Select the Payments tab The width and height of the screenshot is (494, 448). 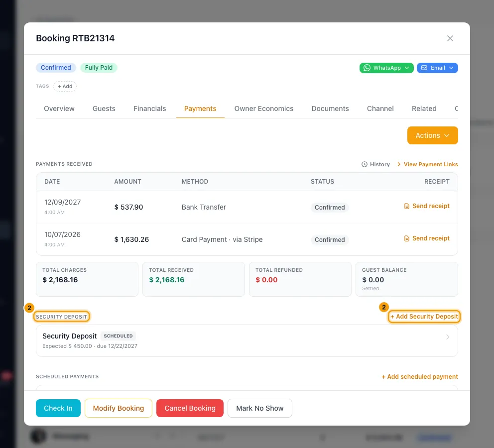coord(200,109)
